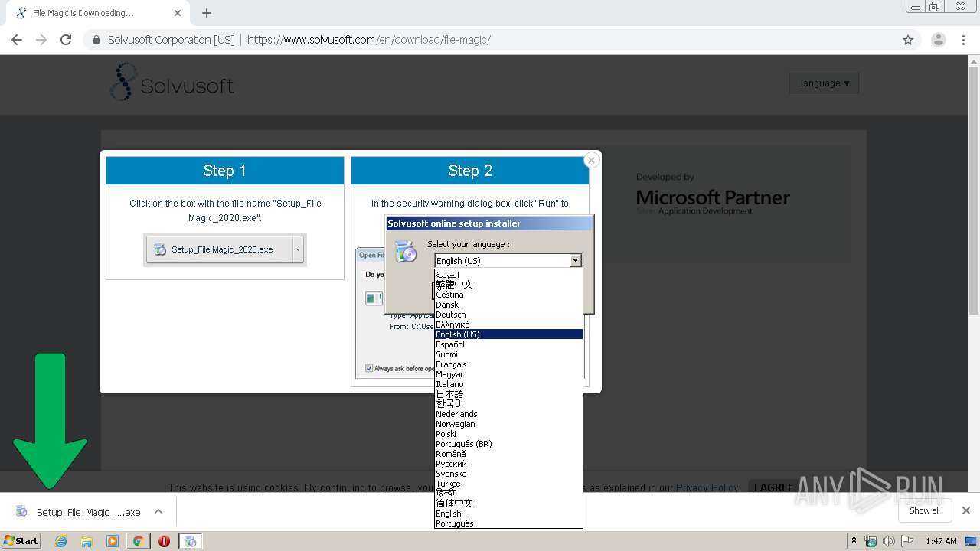
Task: Click the Setup_File Magic_2020.exe box in Step 1
Action: [220, 249]
